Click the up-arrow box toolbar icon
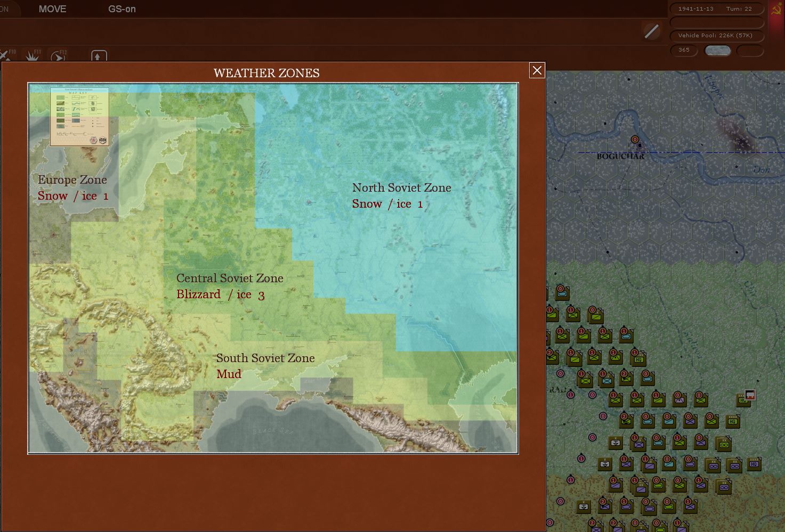Screen dimensions: 785x532 click(99, 56)
